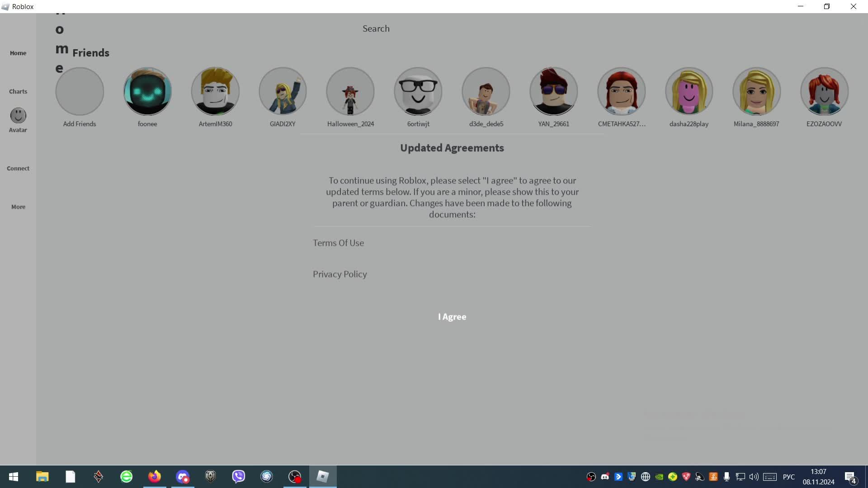Click the OBS icon in system tray

[591, 477]
